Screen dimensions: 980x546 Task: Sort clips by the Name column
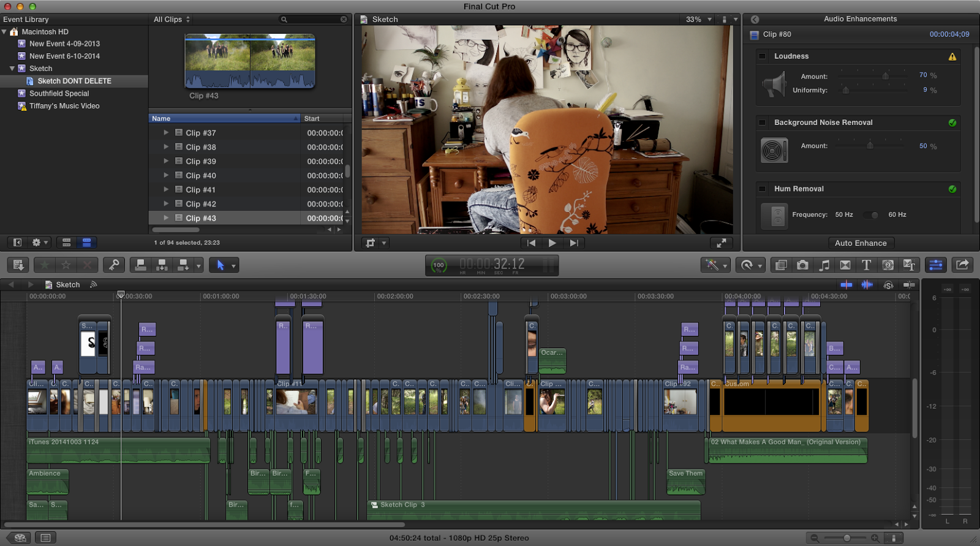[224, 118]
